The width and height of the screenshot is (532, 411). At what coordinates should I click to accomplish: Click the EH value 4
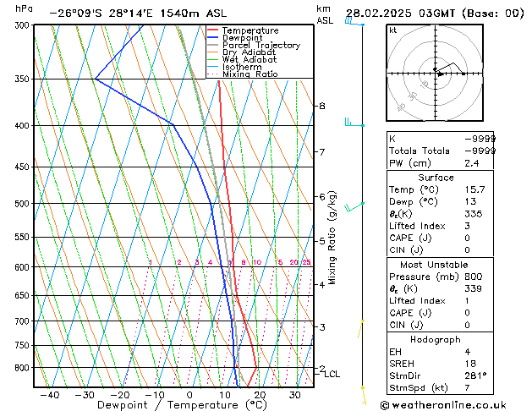pos(468,352)
